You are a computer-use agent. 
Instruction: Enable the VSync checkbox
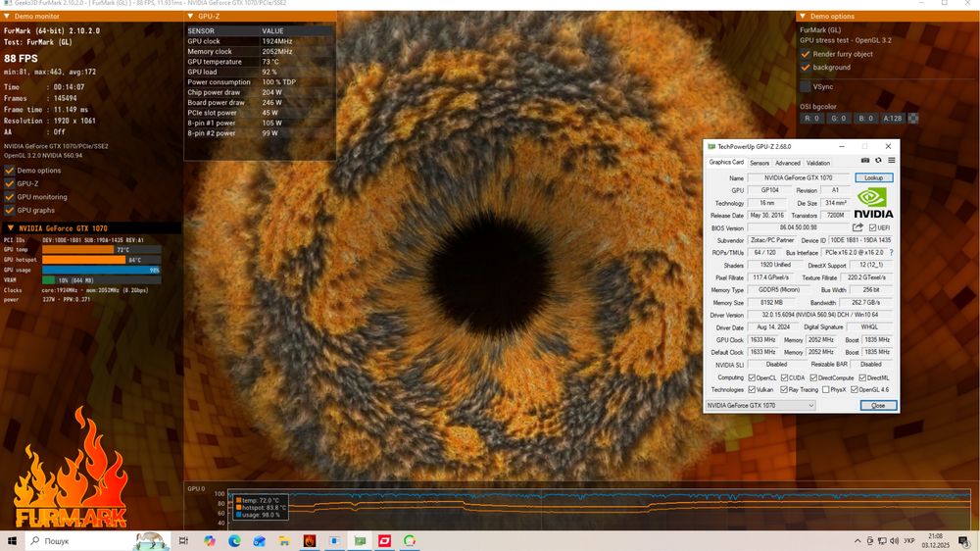(x=806, y=87)
